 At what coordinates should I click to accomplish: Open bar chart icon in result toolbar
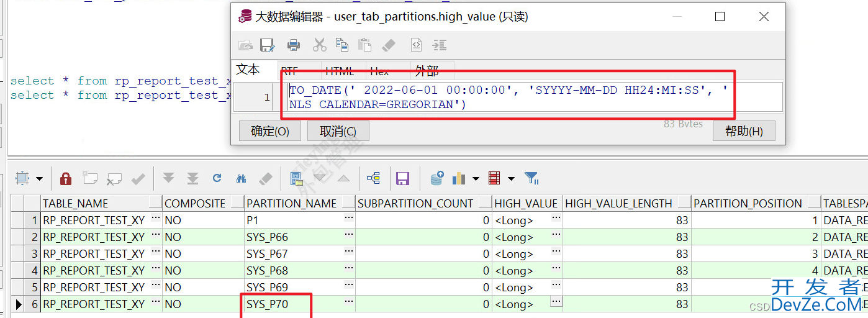[x=459, y=179]
